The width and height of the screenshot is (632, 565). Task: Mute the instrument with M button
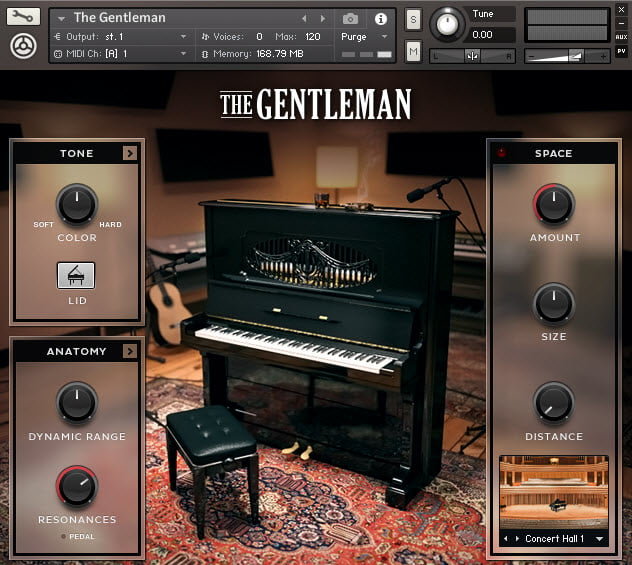[x=413, y=51]
